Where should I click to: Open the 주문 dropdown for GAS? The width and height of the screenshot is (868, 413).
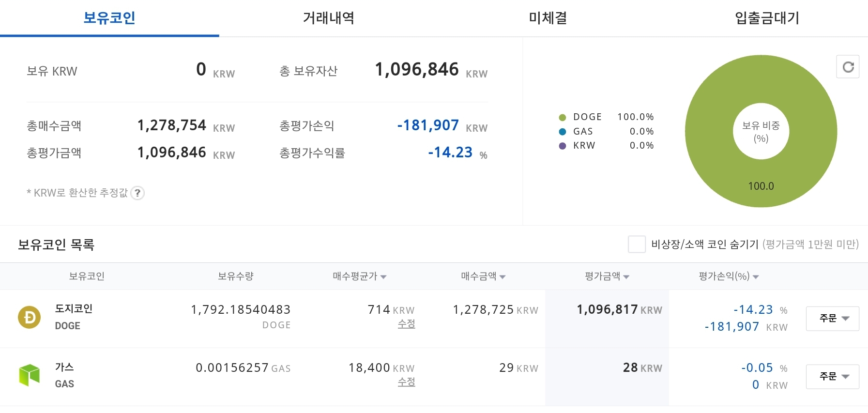pyautogui.click(x=832, y=377)
